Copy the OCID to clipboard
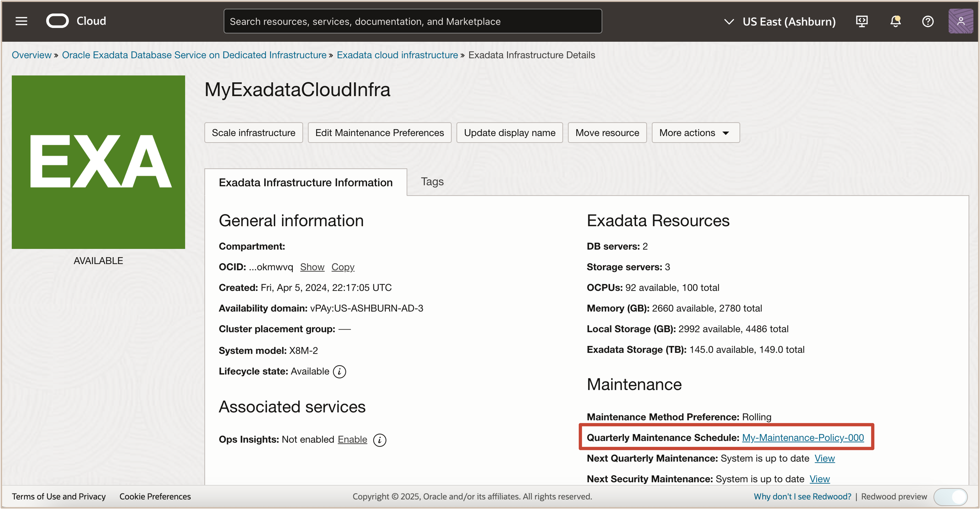 pyautogui.click(x=342, y=267)
